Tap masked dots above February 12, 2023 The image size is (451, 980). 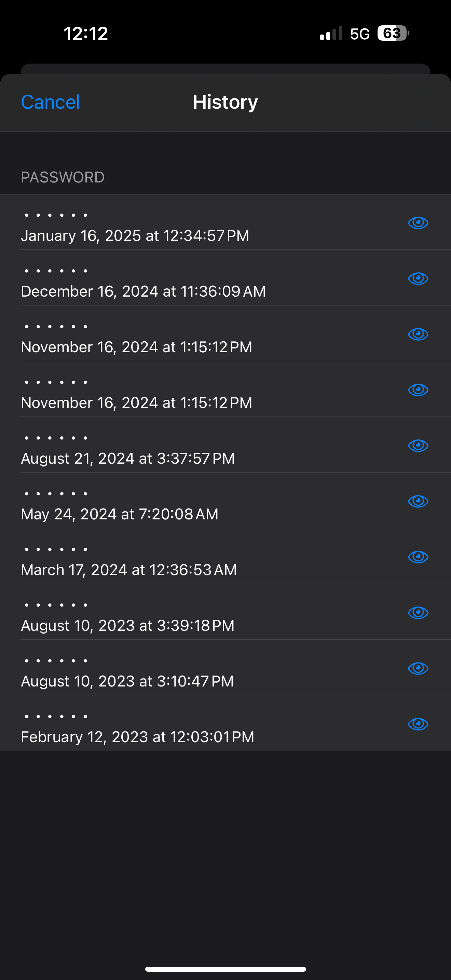56,716
